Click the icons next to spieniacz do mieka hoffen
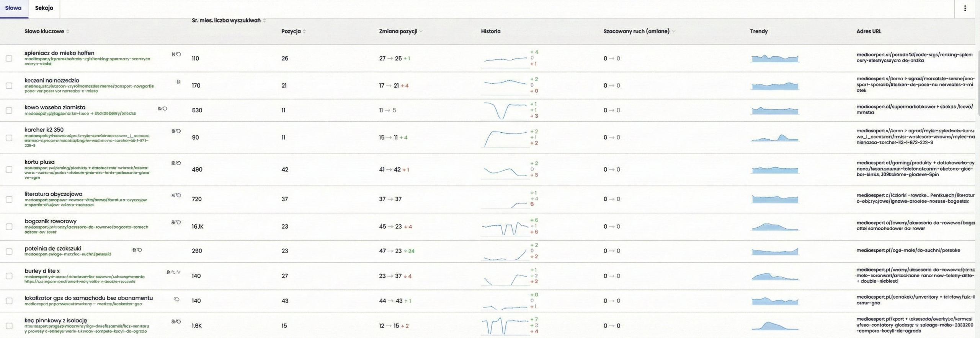980x338 pixels. pos(176,54)
